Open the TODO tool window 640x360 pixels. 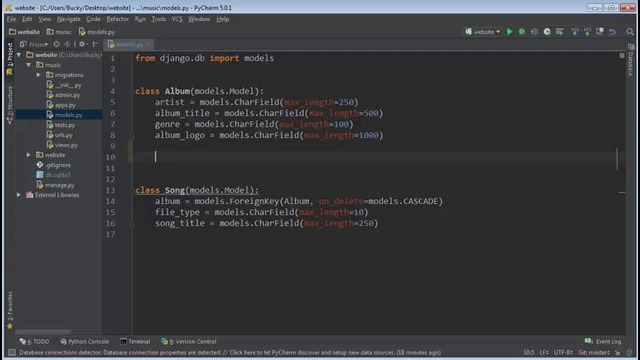pos(35,341)
